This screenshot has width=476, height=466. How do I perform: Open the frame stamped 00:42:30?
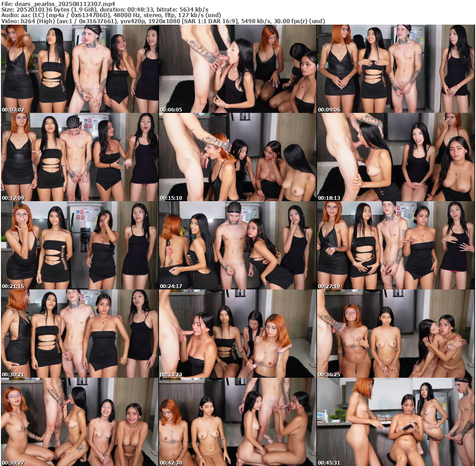pyautogui.click(x=238, y=422)
